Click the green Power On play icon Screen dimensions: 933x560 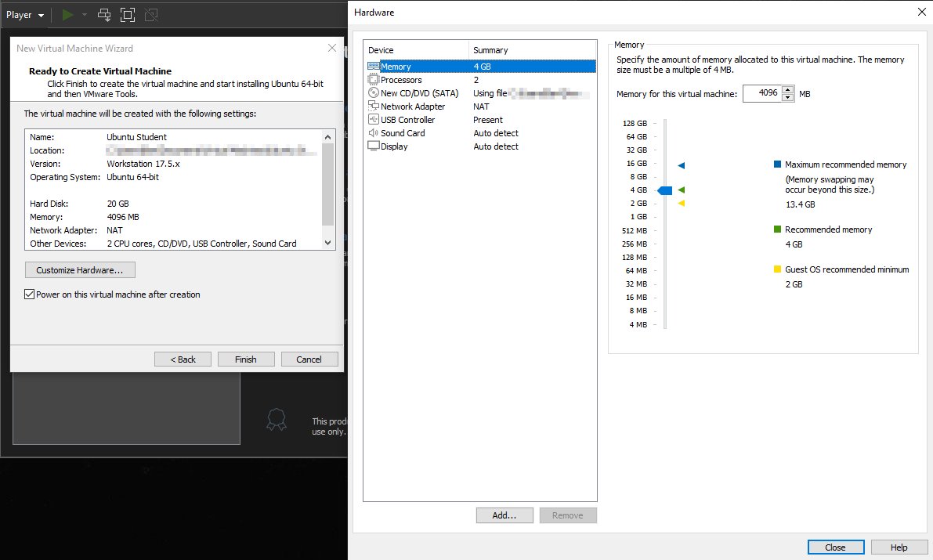(x=68, y=15)
